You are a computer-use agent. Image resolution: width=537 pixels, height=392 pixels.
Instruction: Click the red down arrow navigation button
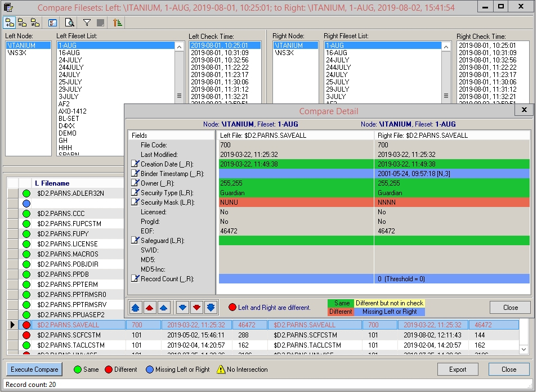click(x=196, y=308)
